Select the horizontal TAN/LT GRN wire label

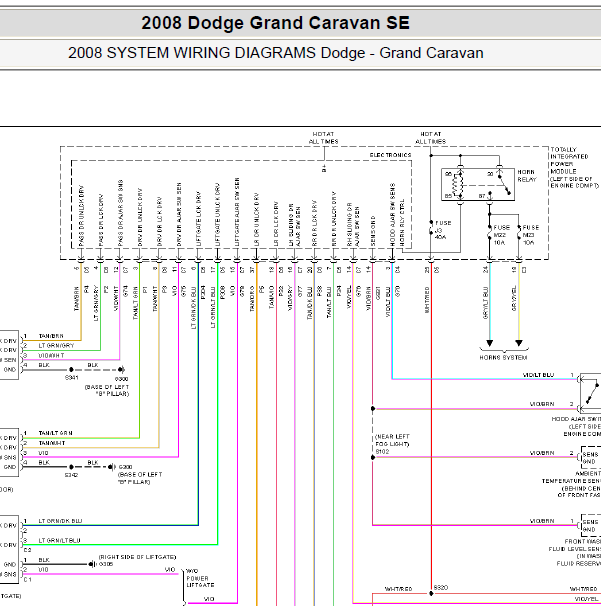(x=55, y=433)
